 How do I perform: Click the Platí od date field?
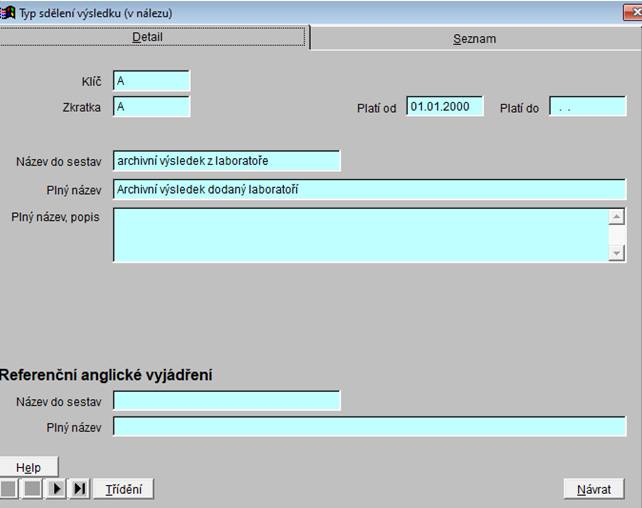pos(444,107)
